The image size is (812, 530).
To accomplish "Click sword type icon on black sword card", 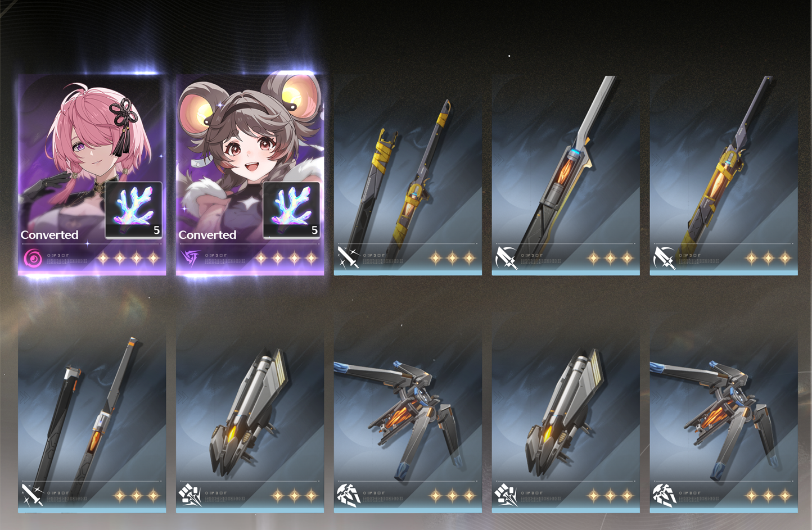I will [x=32, y=495].
